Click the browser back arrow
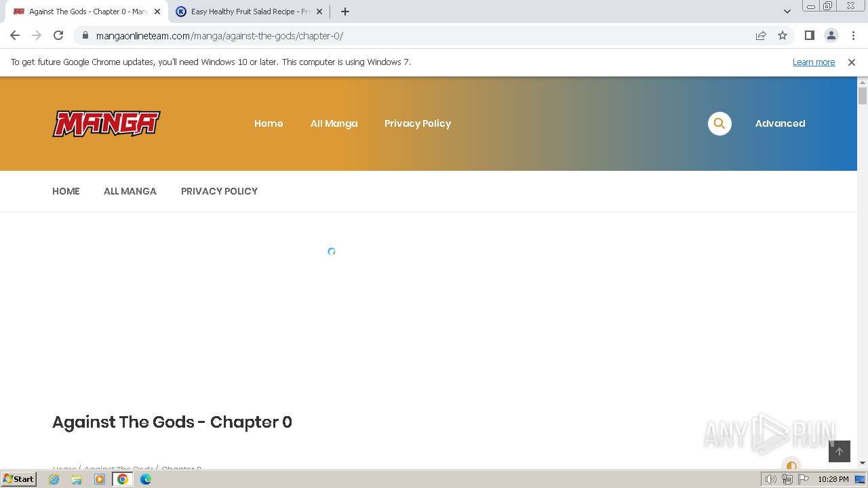The image size is (868, 488). click(15, 35)
